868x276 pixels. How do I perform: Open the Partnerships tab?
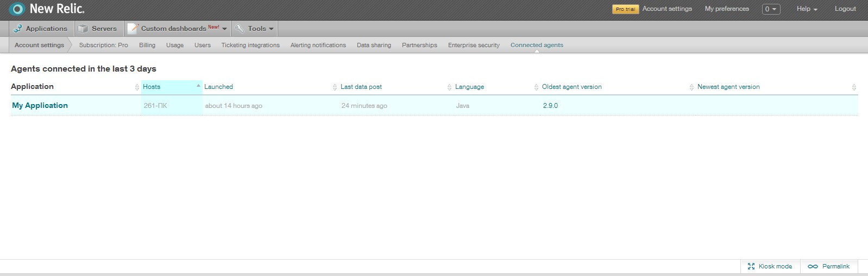coord(419,45)
